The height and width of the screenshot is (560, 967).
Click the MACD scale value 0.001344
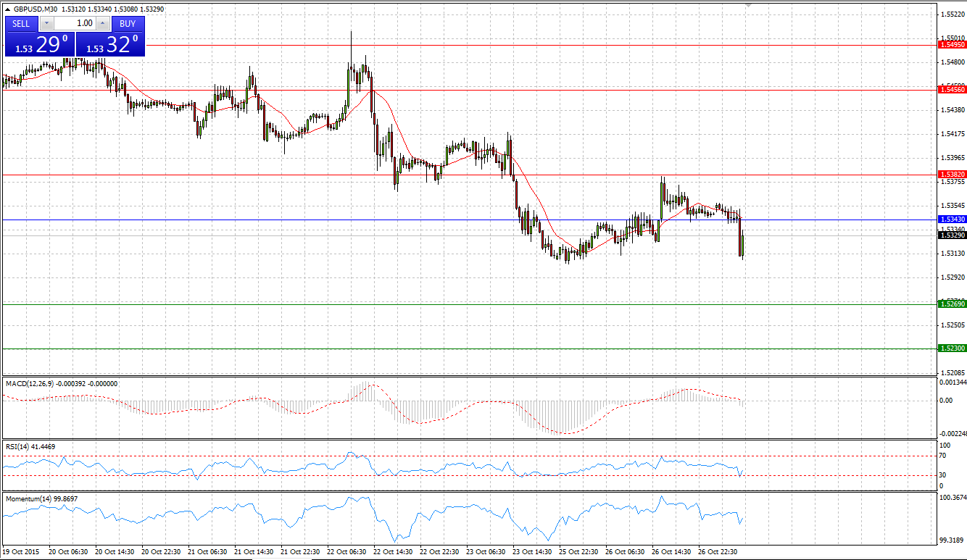pos(953,382)
